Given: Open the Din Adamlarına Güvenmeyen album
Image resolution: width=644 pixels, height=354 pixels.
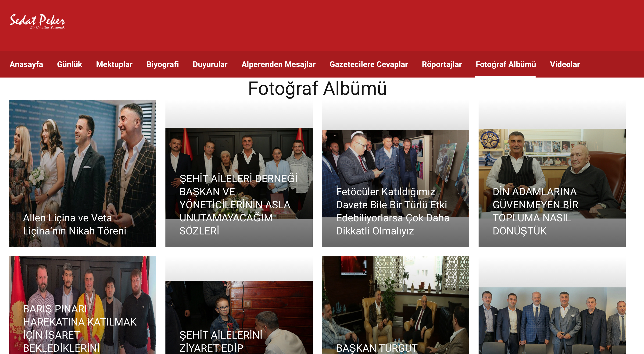Looking at the screenshot, I should [x=535, y=211].
